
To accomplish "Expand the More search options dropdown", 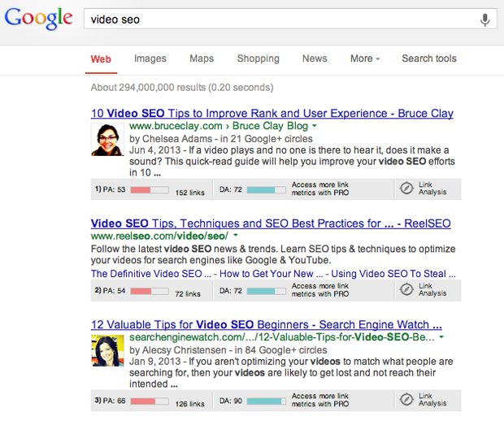I will coord(365,59).
